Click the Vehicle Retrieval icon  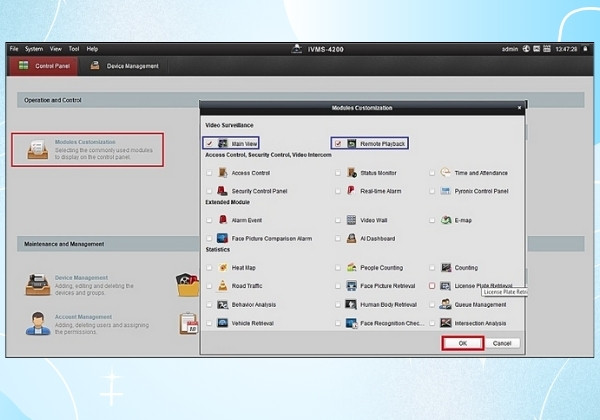tap(223, 323)
